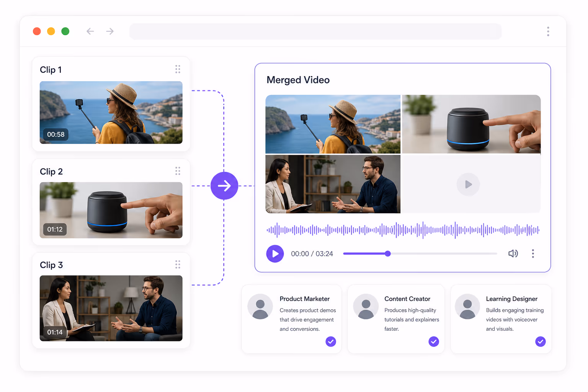Play the merged video
Viewport: 588px width, 392px height.
click(x=275, y=254)
